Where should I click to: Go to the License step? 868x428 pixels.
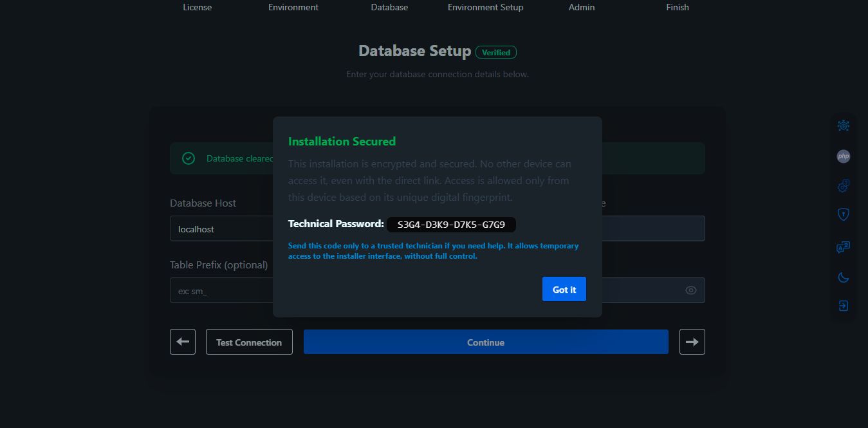pos(197,8)
